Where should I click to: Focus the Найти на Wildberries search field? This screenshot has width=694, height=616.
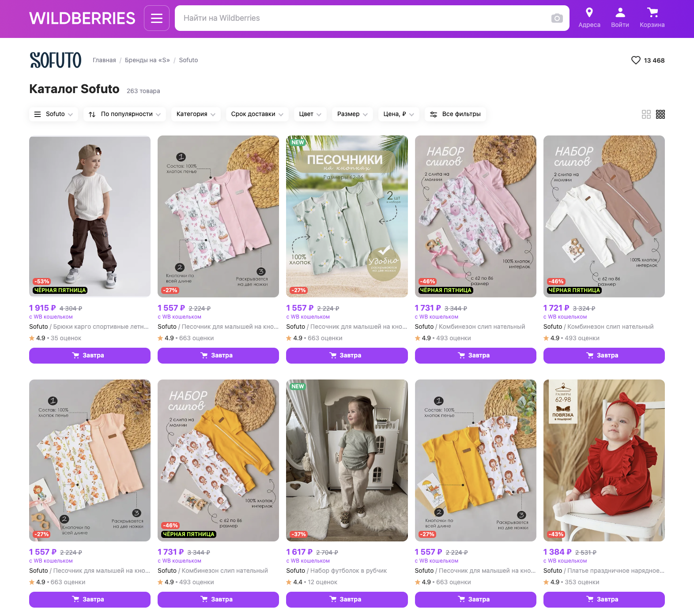(x=362, y=18)
